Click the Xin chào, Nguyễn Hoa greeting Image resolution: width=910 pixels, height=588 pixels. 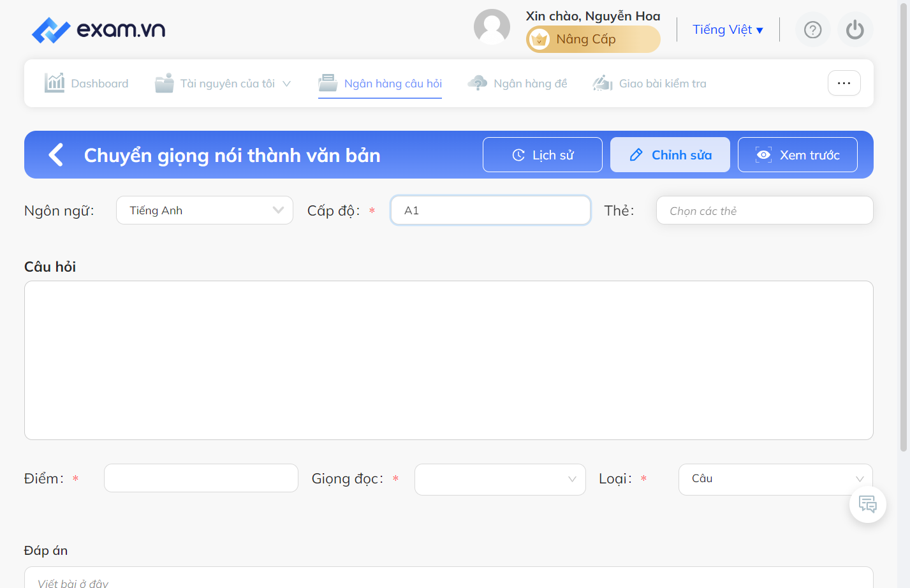(x=593, y=16)
